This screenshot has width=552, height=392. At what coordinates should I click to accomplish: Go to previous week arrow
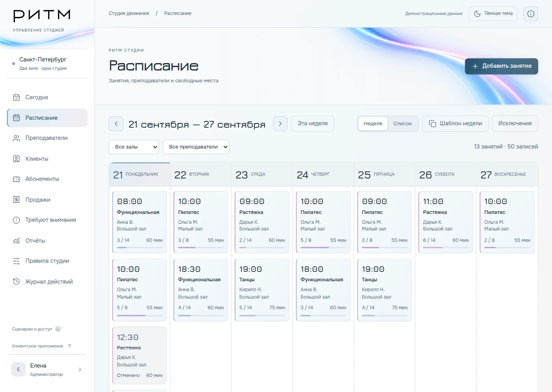point(116,124)
